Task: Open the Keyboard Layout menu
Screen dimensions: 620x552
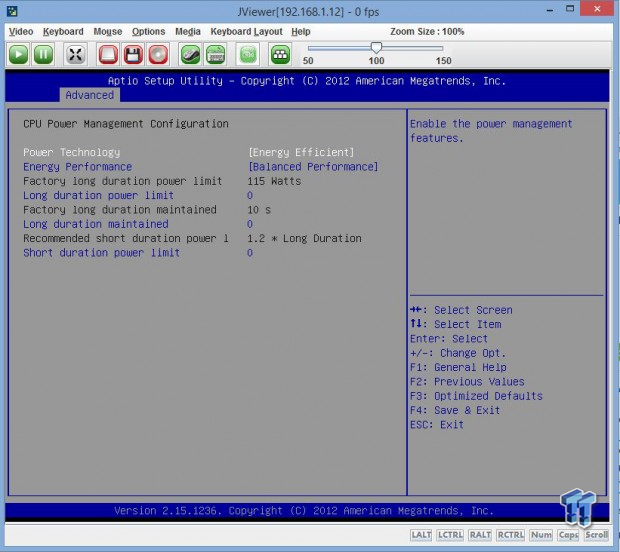Action: (246, 32)
